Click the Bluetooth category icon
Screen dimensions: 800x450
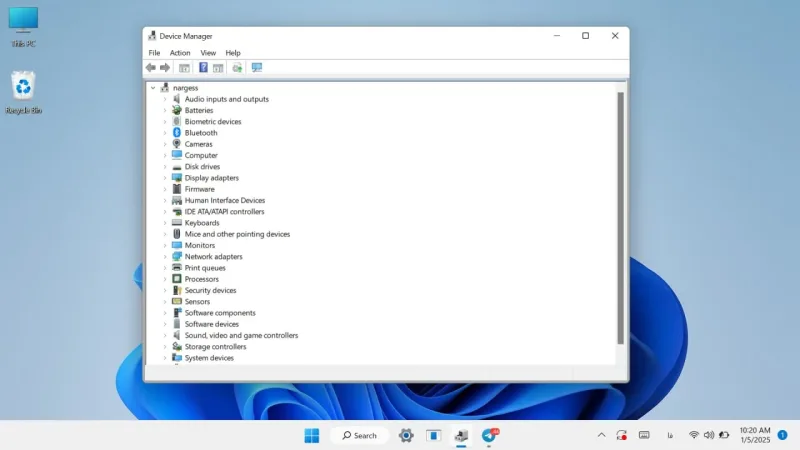pyautogui.click(x=177, y=133)
